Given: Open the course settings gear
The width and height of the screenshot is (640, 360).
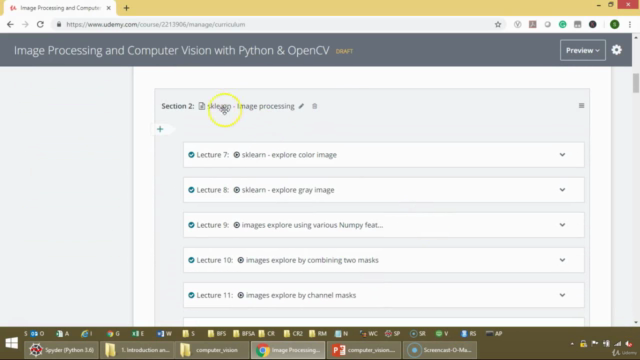Looking at the screenshot, I should coord(616,50).
